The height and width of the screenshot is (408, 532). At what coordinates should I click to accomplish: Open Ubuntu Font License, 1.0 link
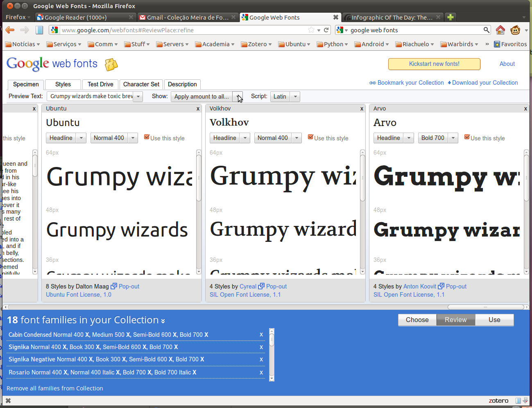(79, 295)
